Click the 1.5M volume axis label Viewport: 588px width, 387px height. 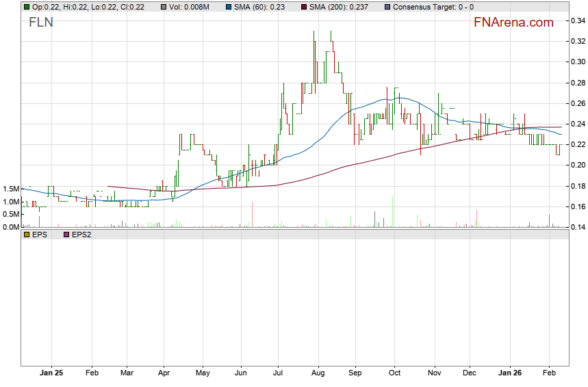click(10, 189)
